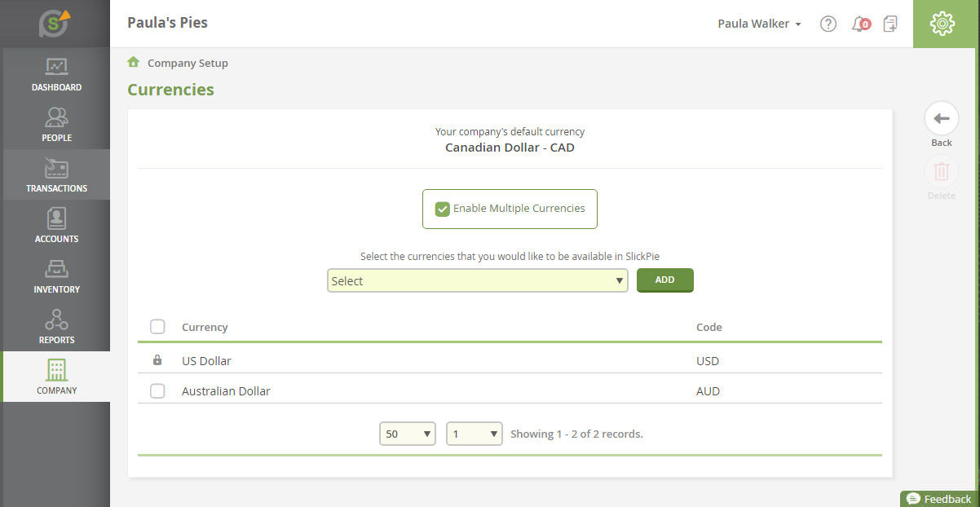Open the Inventory section
This screenshot has width=980, height=507.
coord(56,276)
